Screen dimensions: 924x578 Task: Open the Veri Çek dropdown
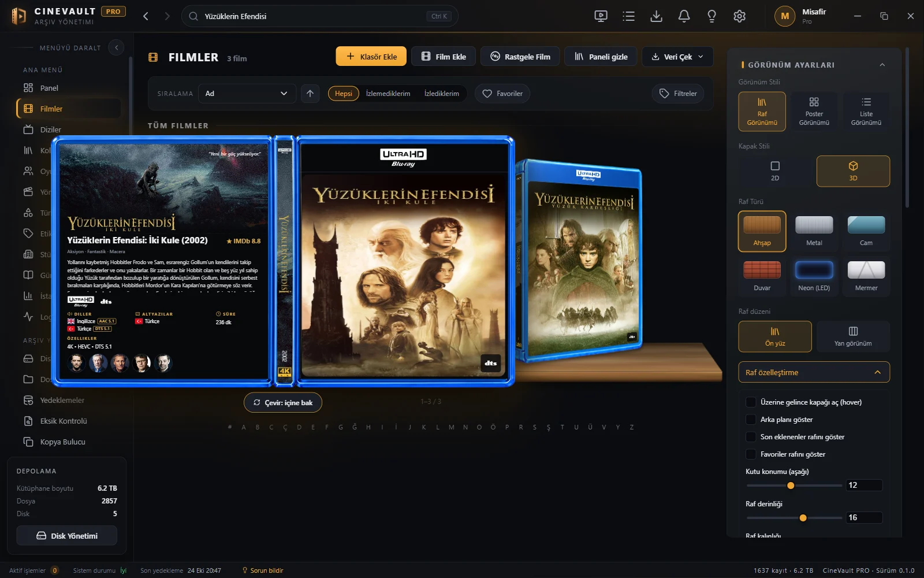[x=677, y=56]
